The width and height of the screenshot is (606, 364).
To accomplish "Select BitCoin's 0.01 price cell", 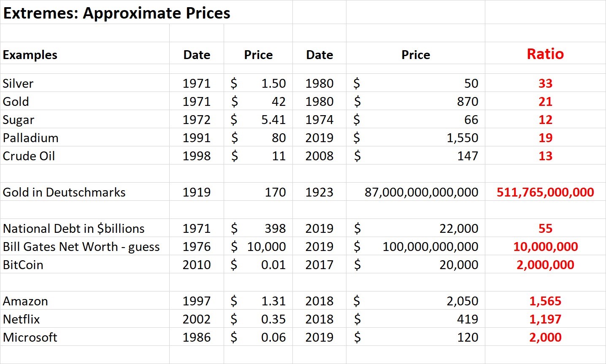I will click(x=273, y=265).
